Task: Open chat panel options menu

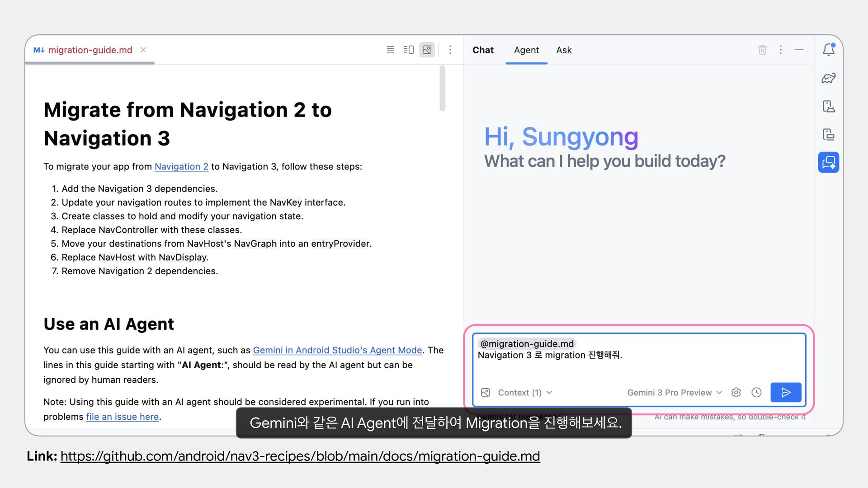Action: click(781, 50)
